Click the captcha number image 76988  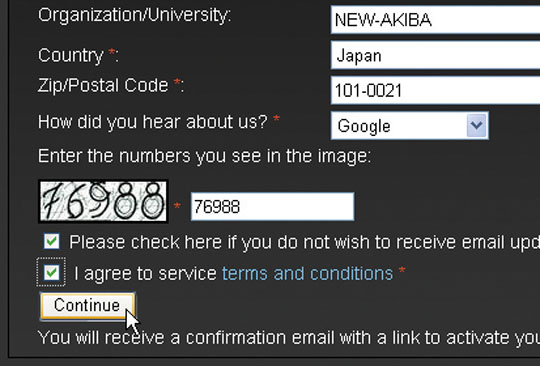point(103,201)
